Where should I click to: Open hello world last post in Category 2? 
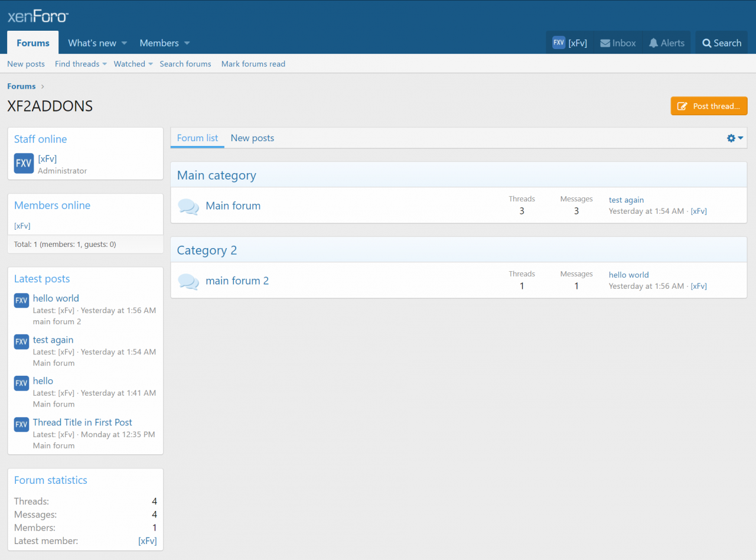628,275
